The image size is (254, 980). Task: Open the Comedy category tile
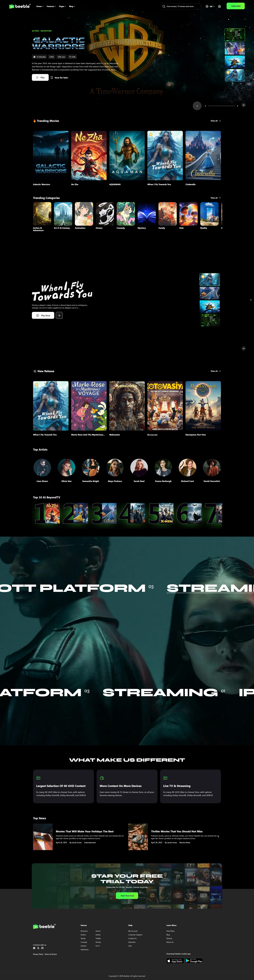(126, 214)
